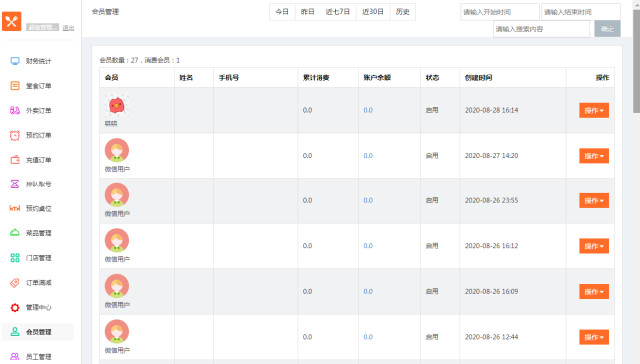This screenshot has width=640, height=364.
Task: Click the vertical scrollbar thumb on right edge
Action: point(636,61)
